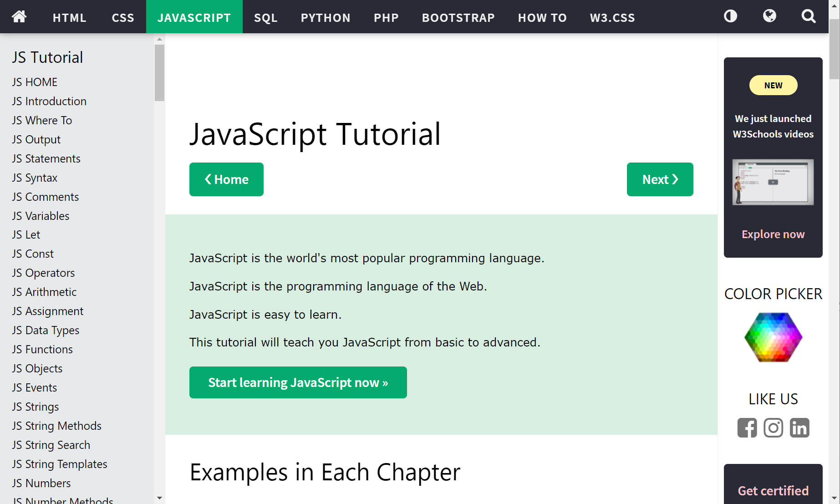This screenshot has height=504, width=840.
Task: Open the W3.CSS navigation tab
Action: click(x=612, y=17)
